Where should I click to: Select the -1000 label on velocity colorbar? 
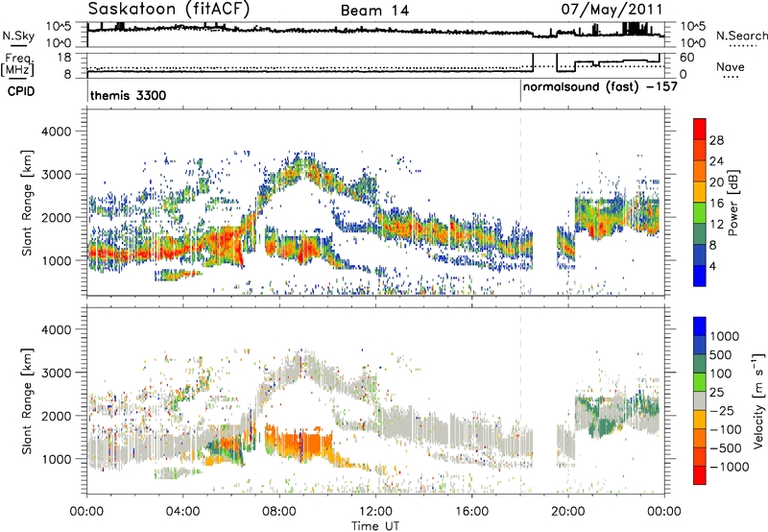click(729, 467)
